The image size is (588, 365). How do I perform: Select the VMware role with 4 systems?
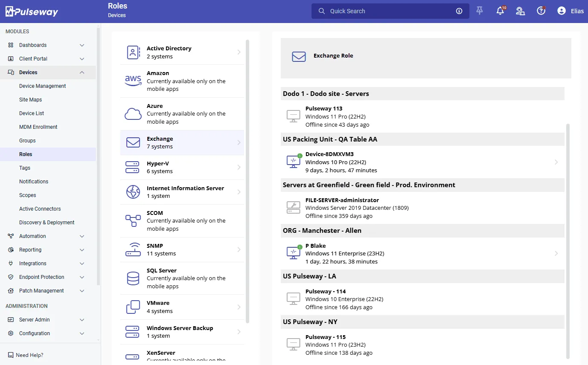(182, 307)
